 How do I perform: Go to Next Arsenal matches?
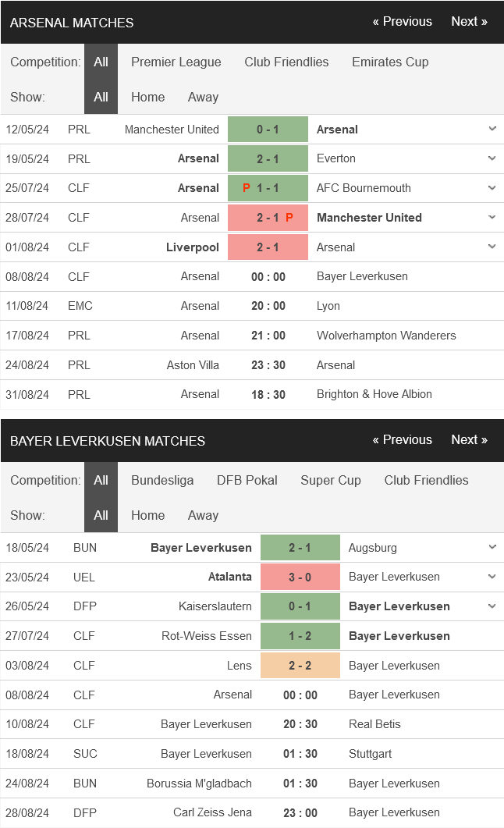(x=469, y=22)
